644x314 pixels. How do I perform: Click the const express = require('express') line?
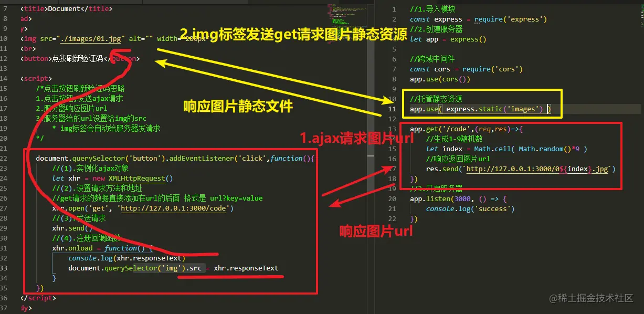479,19
